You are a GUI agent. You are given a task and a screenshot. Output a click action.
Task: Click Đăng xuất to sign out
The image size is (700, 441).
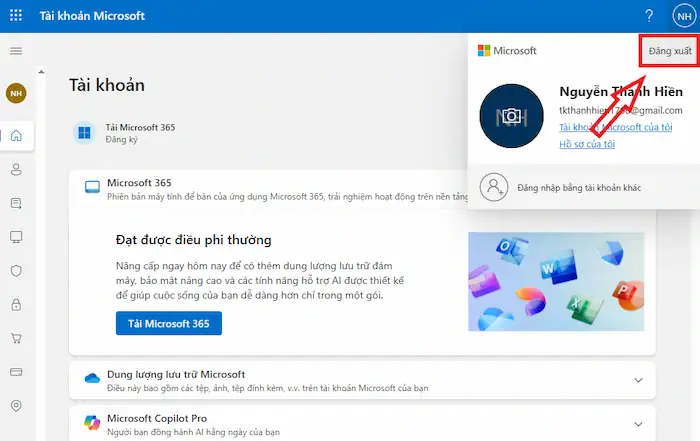pyautogui.click(x=670, y=51)
